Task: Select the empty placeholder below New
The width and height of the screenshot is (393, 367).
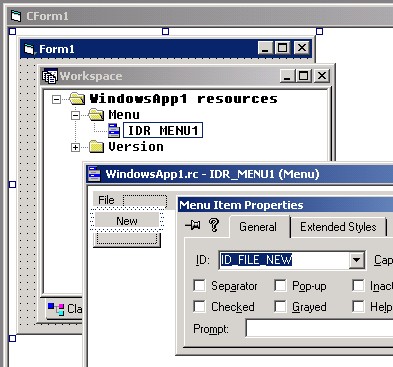Action: (127, 238)
